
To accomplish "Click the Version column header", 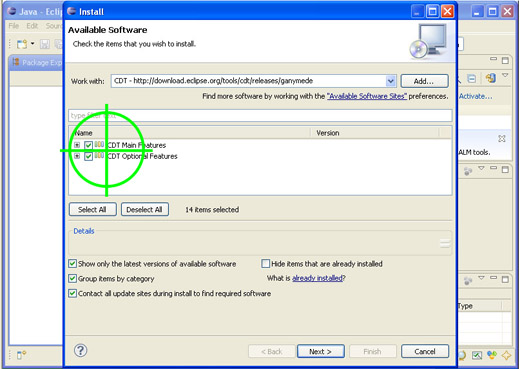I will pos(375,133).
